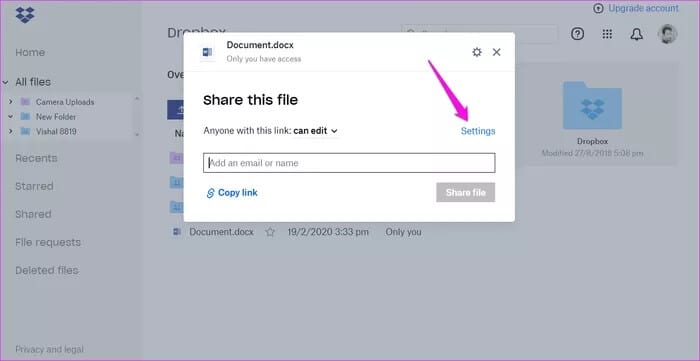Open Recents in sidebar
The image size is (700, 361).
coord(36,158)
